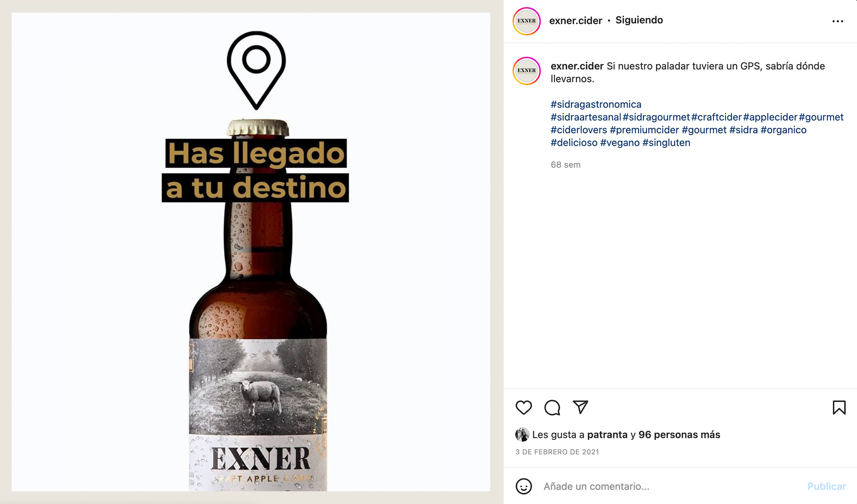Click patranta's small avatar near likes
Image resolution: width=857 pixels, height=504 pixels.
522,434
